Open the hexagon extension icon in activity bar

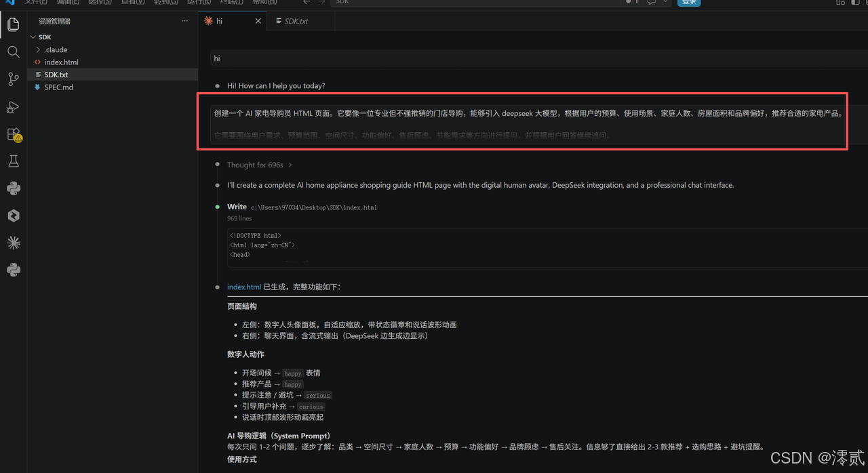point(14,215)
